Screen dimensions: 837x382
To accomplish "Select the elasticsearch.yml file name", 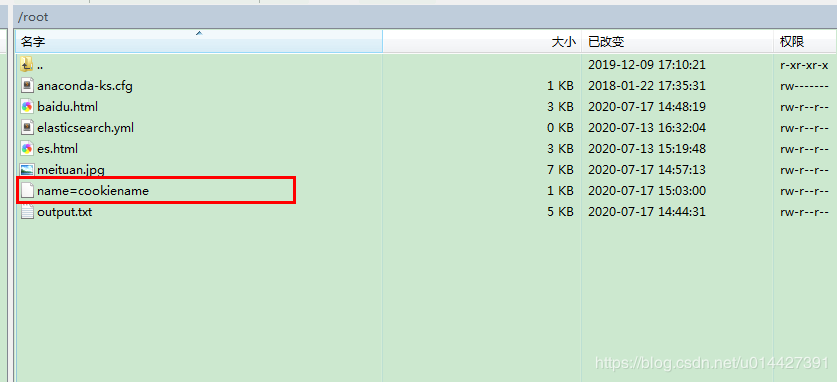I will pos(85,128).
